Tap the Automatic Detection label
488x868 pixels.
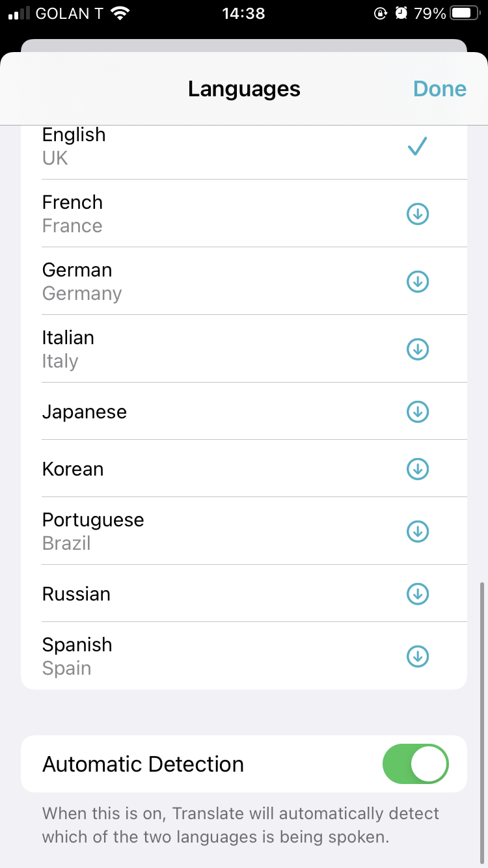tap(143, 764)
